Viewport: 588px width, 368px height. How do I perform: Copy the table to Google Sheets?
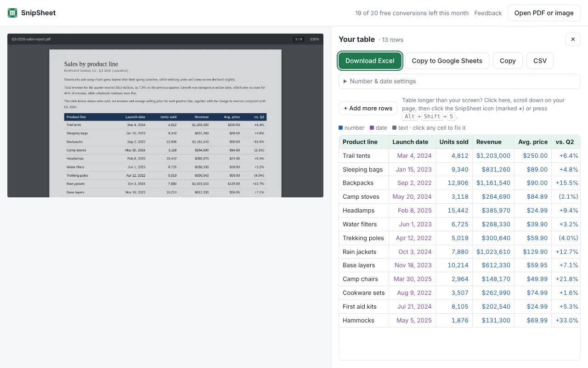click(x=447, y=61)
